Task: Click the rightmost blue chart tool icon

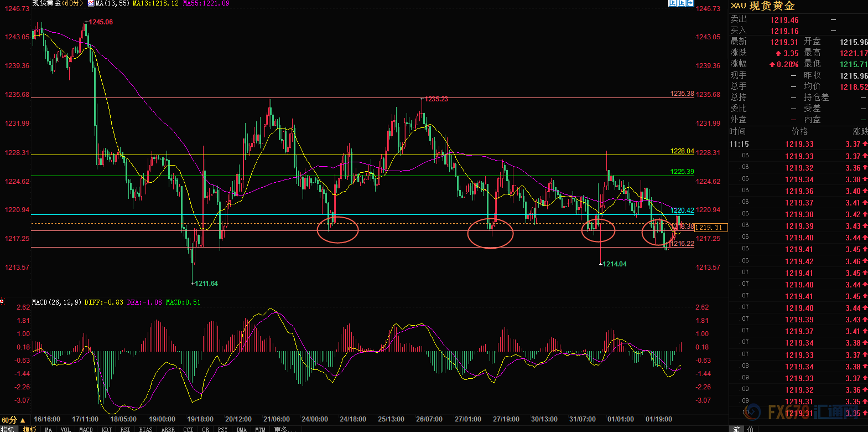Action: 690,3
